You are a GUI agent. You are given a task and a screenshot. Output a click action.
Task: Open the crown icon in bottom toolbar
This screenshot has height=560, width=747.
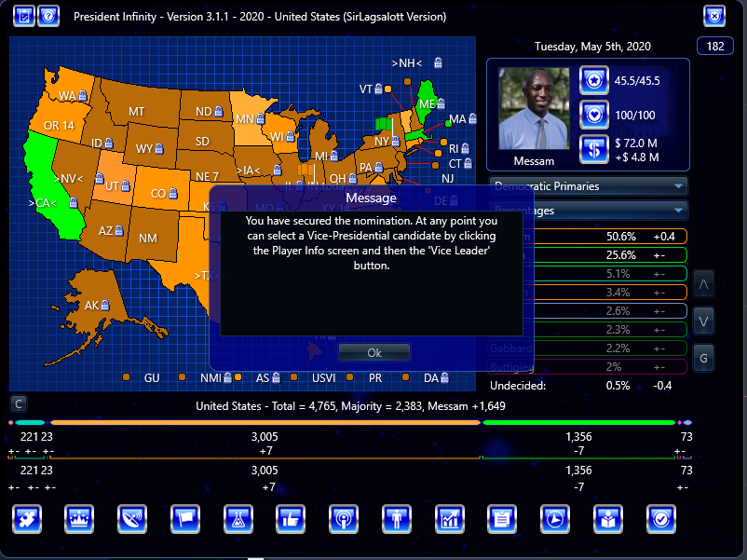79,519
